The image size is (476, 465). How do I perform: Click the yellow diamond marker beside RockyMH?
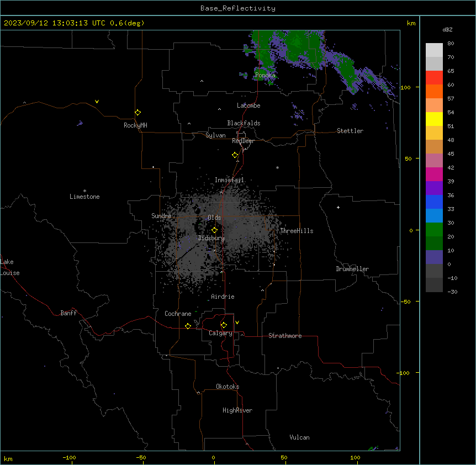point(138,113)
